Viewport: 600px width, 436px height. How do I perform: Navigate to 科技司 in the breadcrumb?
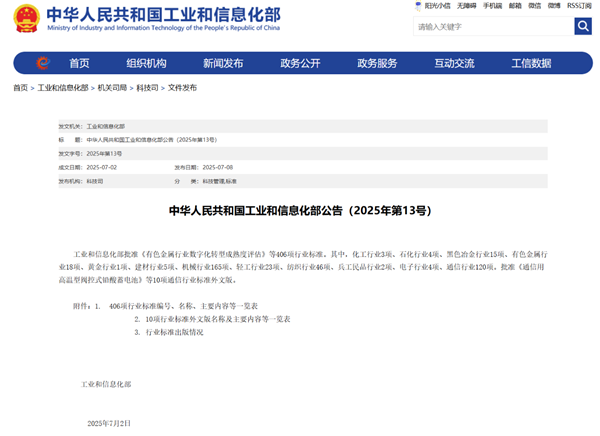point(147,88)
